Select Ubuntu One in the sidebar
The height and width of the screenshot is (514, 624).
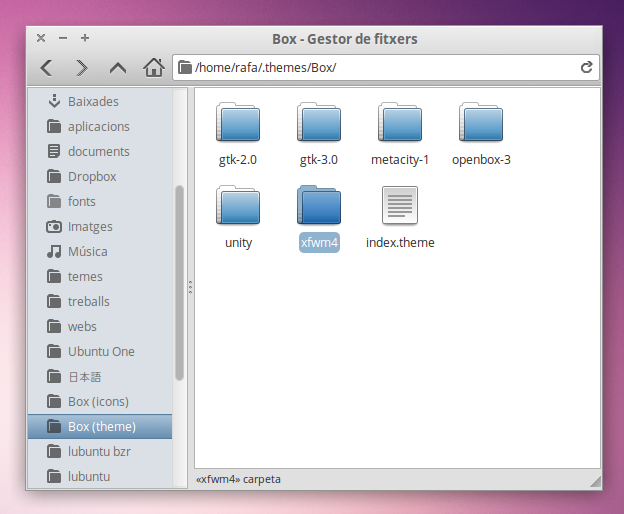pyautogui.click(x=101, y=352)
